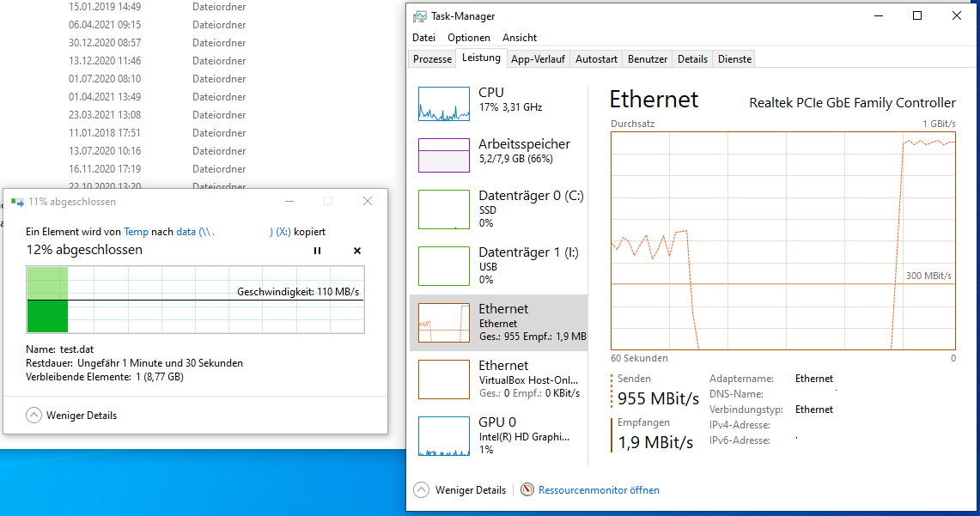The height and width of the screenshot is (516, 980).
Task: Open Arbeitsspeicher memory graph in sidebar
Action: [x=444, y=155]
